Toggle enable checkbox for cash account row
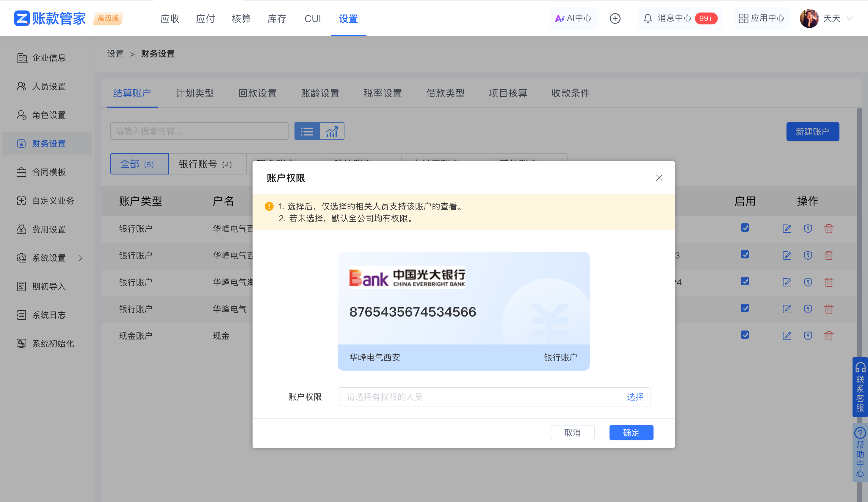The image size is (868, 502). 745,335
